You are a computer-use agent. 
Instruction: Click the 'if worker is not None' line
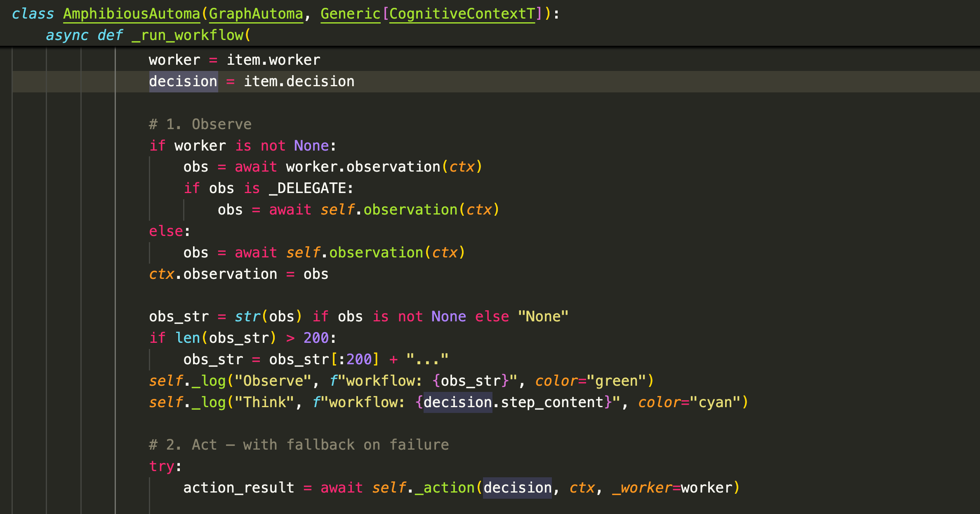[x=243, y=146]
